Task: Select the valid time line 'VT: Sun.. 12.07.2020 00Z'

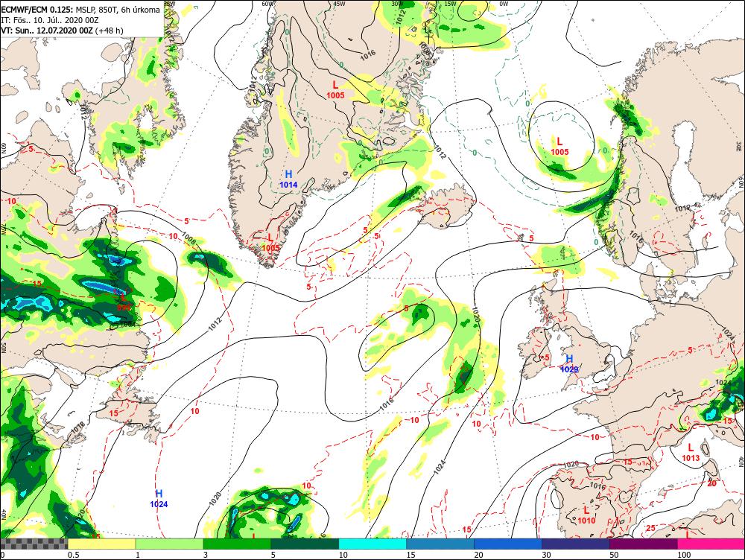Action: [x=62, y=31]
